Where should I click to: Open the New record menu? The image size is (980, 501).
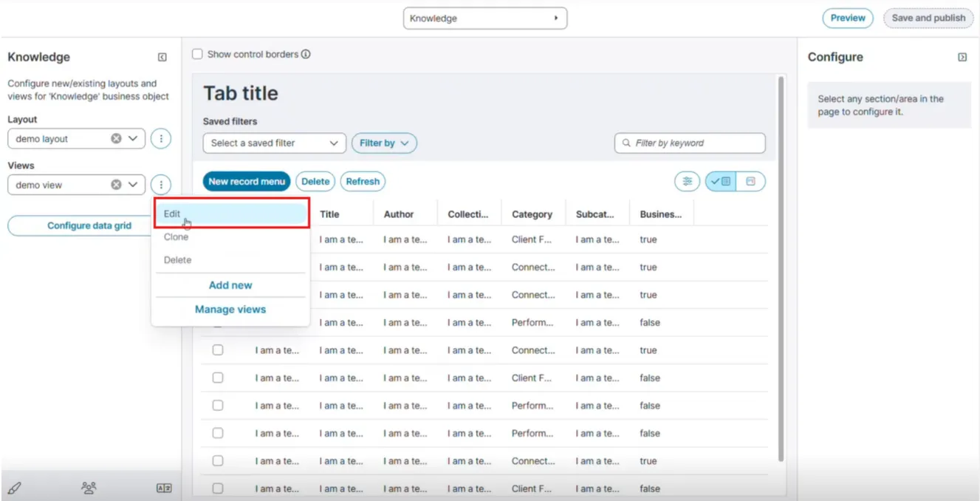(x=247, y=181)
